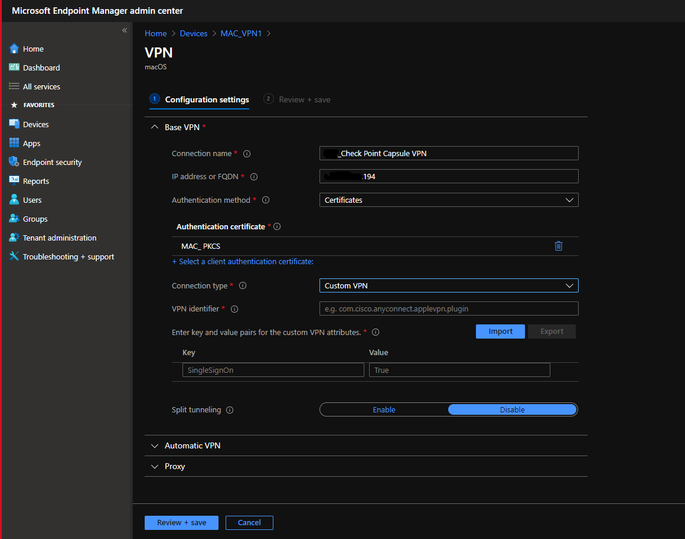Screen dimensions: 685x539
Task: Click the Troubleshooting + support wrench icon
Action: pyautogui.click(x=14, y=257)
